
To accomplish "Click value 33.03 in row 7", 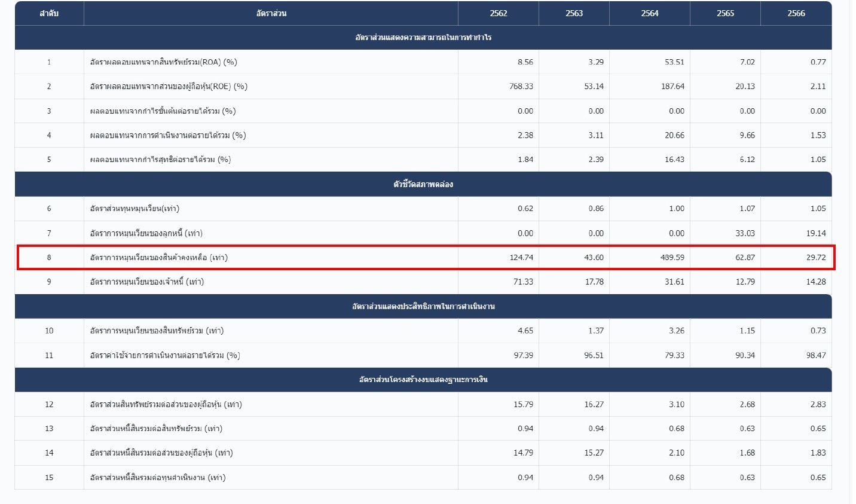I will coord(745,233).
